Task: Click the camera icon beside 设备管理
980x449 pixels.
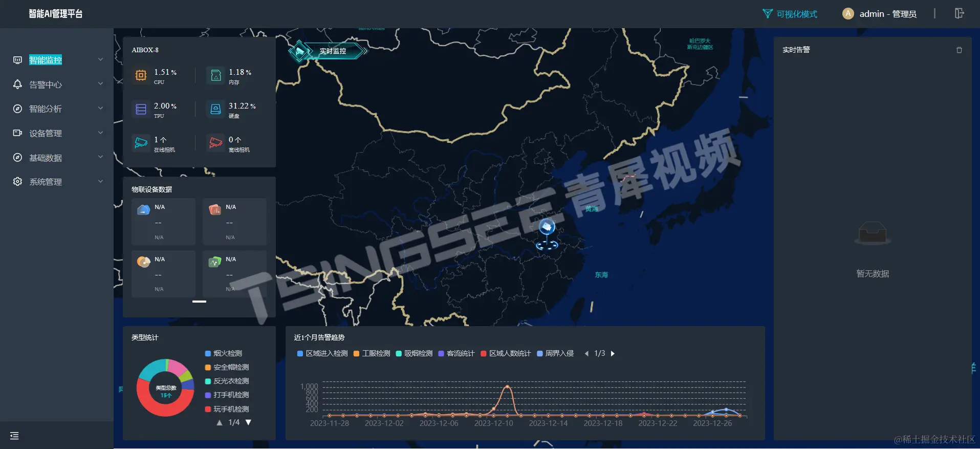Action: coord(17,133)
